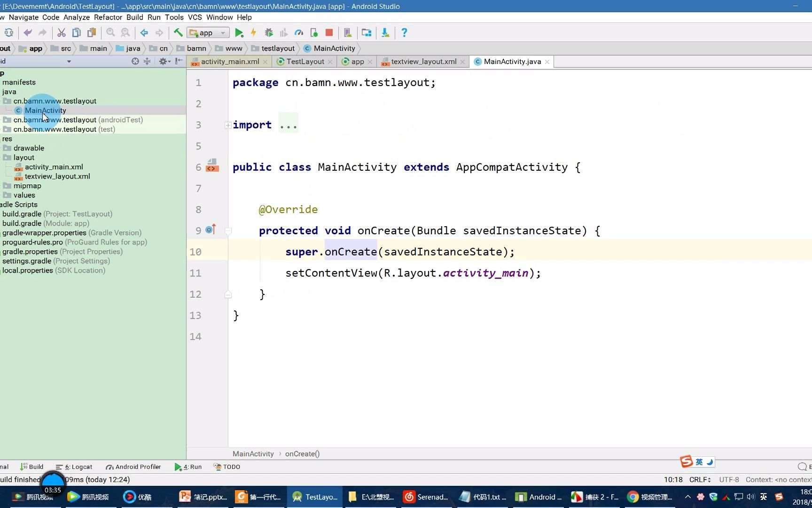Open the SDK Manager download icon

coord(385,33)
